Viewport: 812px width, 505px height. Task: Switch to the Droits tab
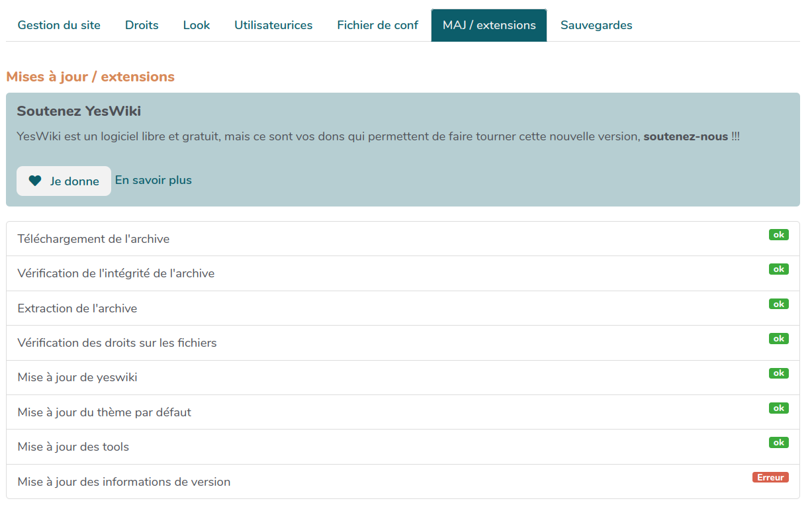[142, 25]
